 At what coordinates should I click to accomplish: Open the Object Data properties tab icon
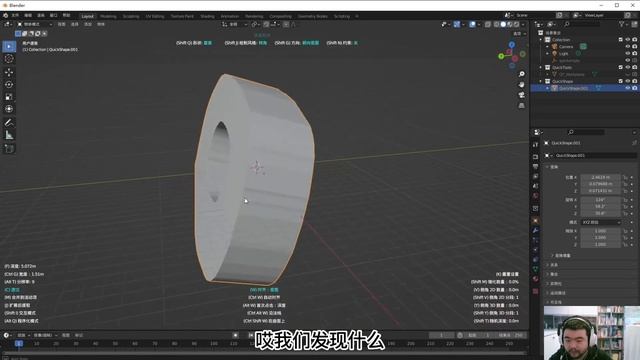536,269
